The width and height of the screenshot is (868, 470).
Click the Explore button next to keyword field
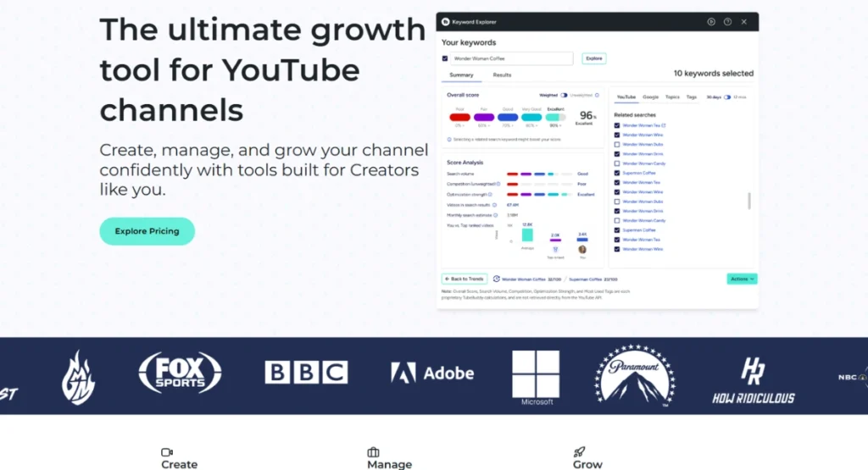click(x=594, y=58)
